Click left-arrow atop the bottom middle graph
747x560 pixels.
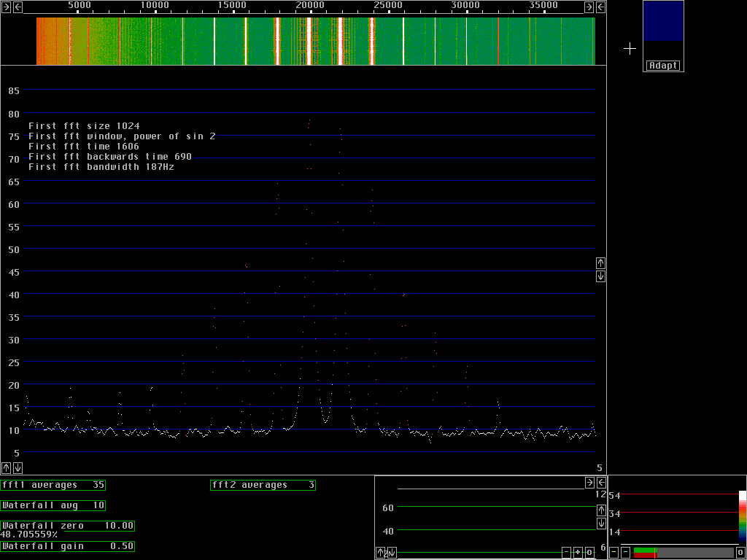tap(601, 483)
